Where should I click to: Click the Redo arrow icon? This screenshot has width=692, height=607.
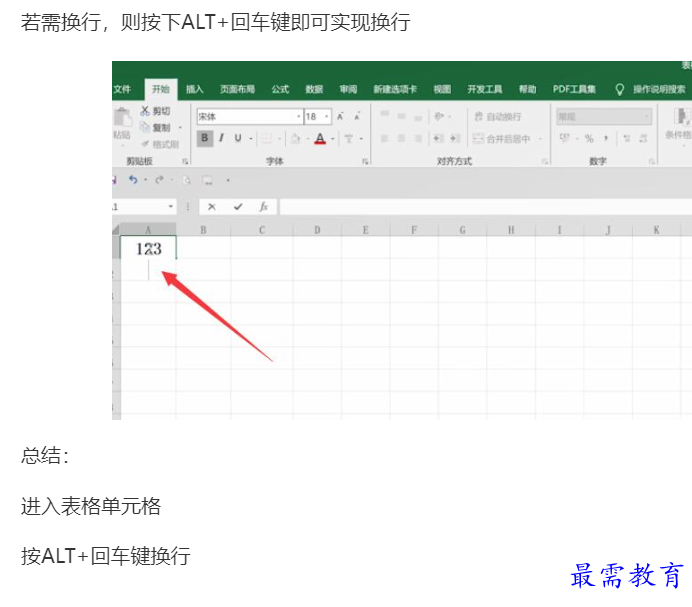coord(159,180)
